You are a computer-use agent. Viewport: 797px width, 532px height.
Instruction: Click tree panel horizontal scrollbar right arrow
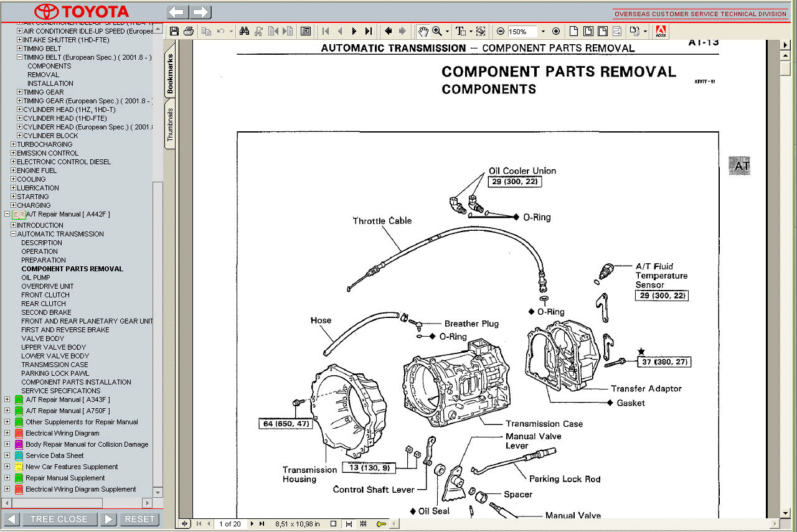[147, 502]
